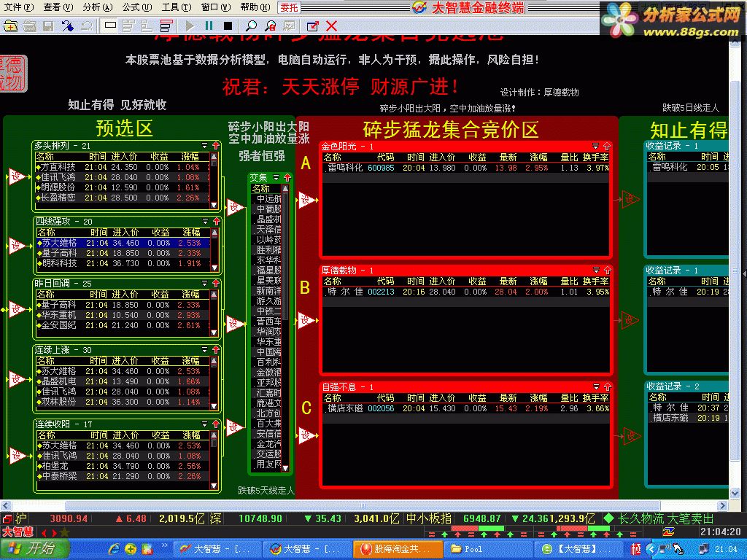
Task: Select the 苏大维格 row in 四线强攻 list
Action: point(124,243)
